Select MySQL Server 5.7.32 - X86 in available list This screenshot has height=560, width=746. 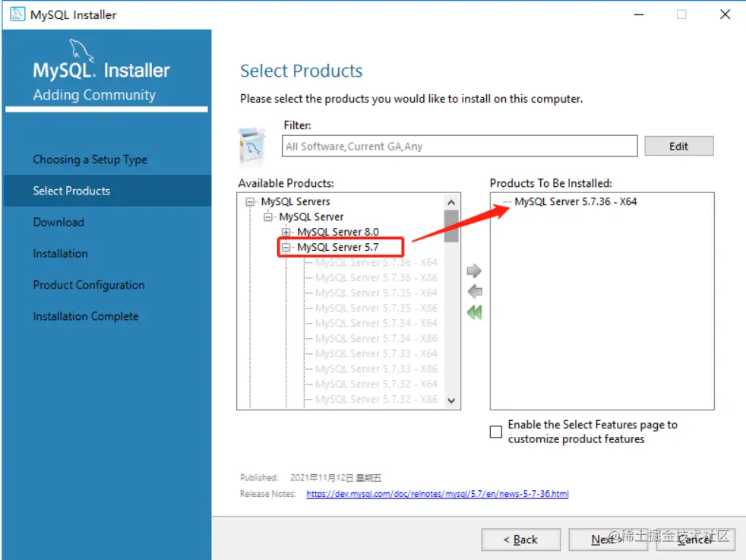[x=376, y=400]
